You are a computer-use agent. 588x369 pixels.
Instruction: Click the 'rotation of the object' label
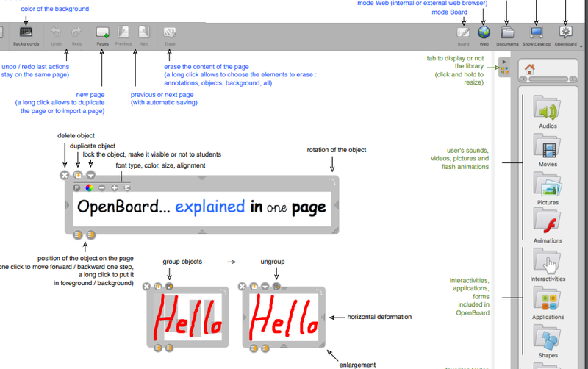point(337,150)
